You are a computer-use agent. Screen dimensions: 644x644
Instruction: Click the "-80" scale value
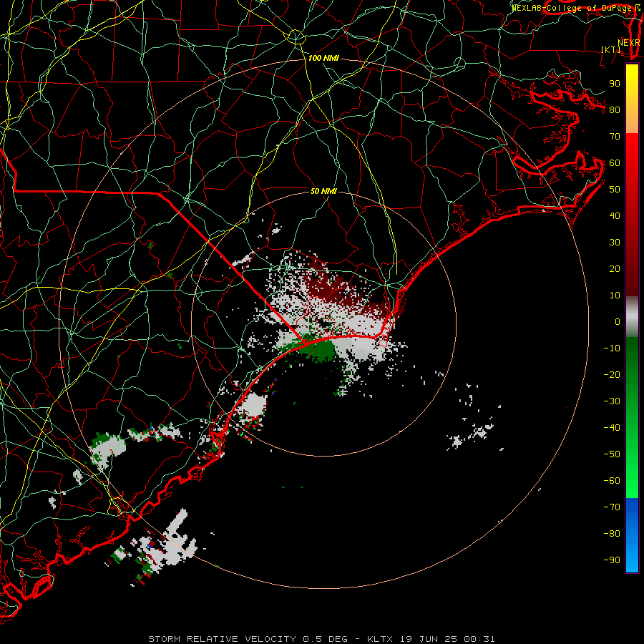(612, 534)
